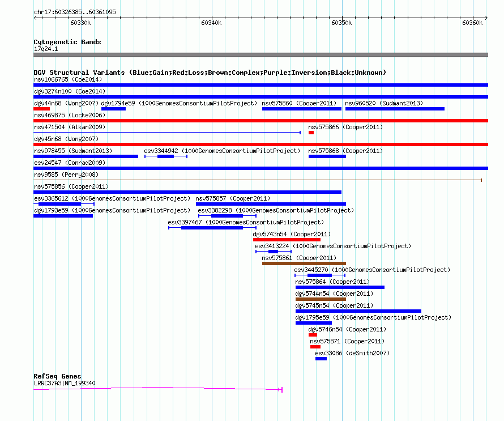The image size is (504, 421).
Task: Click nsv575868 (Cooper2011) label
Action: 345,151
